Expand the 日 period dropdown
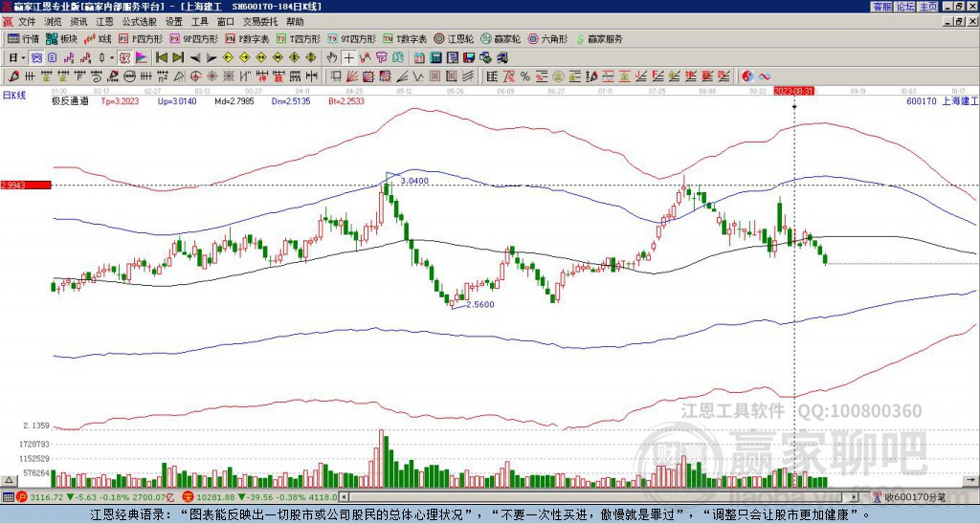 click(x=22, y=57)
